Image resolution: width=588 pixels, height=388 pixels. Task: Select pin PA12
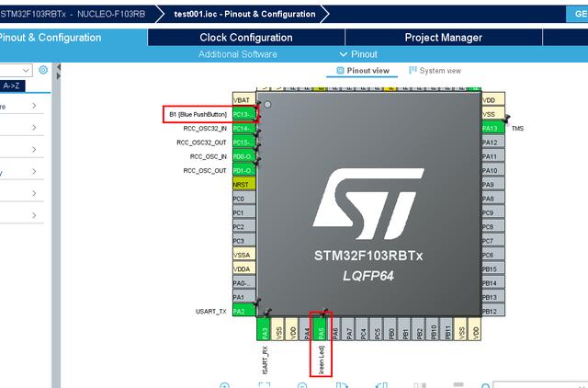[493, 143]
